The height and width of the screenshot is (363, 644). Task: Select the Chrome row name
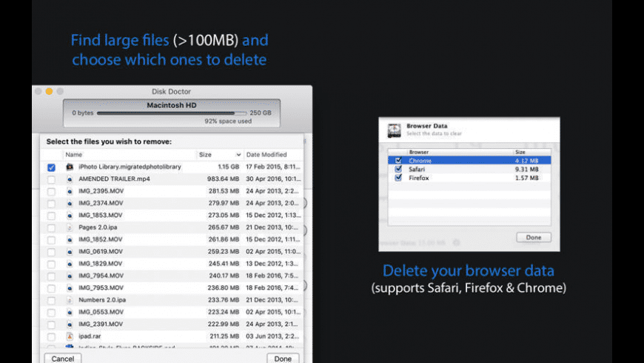pyautogui.click(x=420, y=160)
